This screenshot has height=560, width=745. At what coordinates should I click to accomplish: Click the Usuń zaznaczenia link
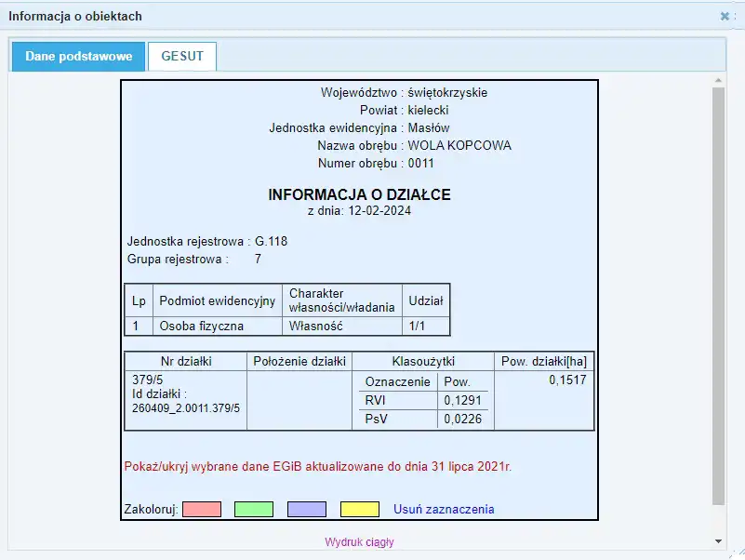click(444, 509)
